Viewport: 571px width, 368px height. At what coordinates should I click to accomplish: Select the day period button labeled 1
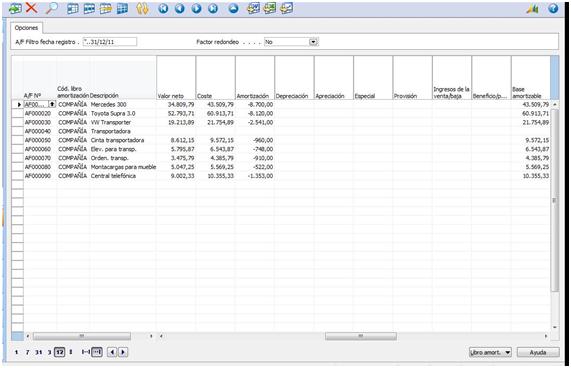tap(17, 352)
